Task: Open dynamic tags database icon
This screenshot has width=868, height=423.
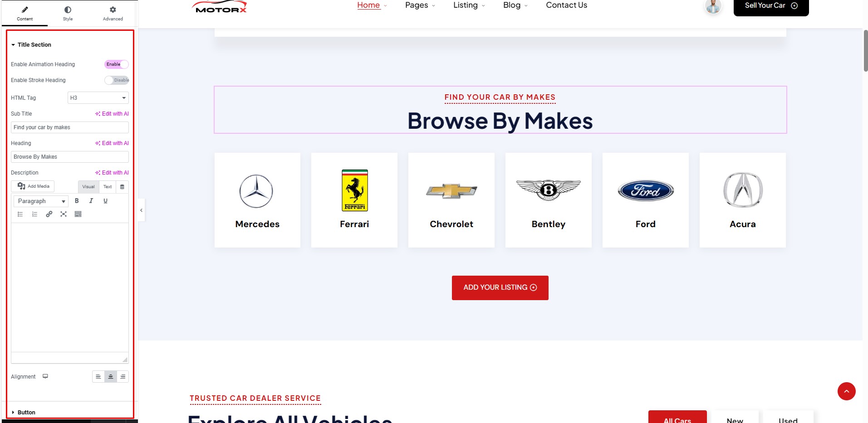Action: [x=122, y=187]
